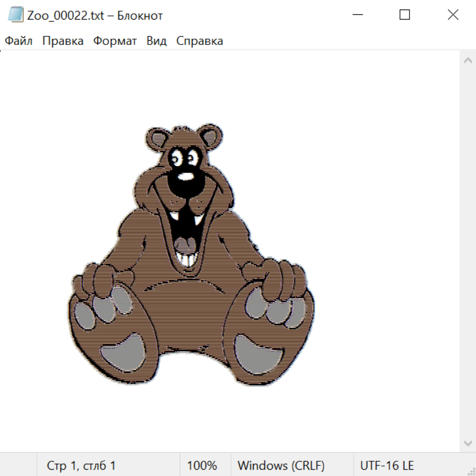
Task: Open the Справка menu
Action: 199,41
